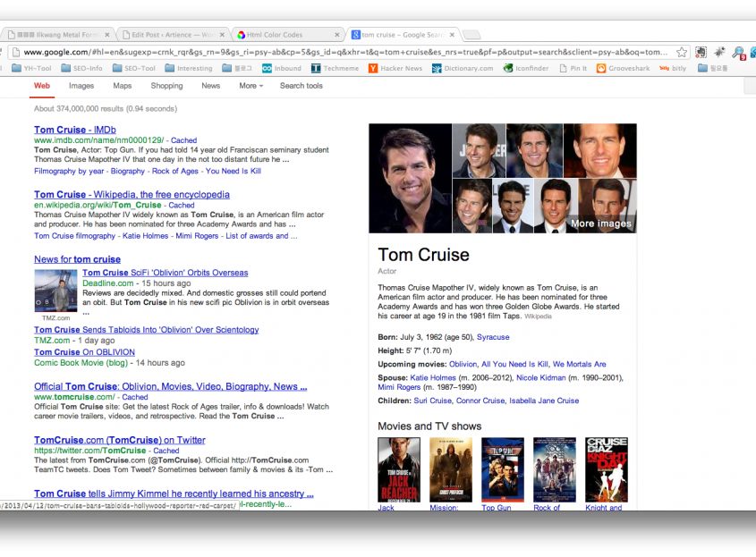Viewport: 756px width, 557px height.
Task: Switch to Images search results
Action: pyautogui.click(x=81, y=86)
